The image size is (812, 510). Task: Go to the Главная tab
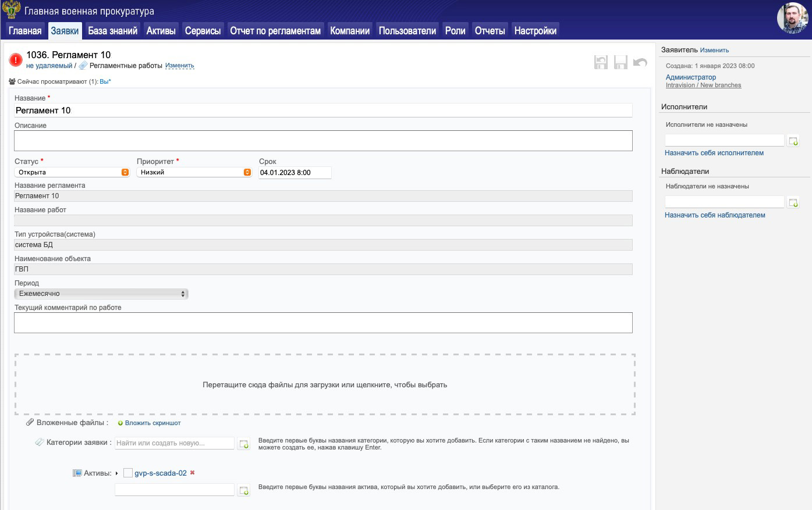pos(25,31)
